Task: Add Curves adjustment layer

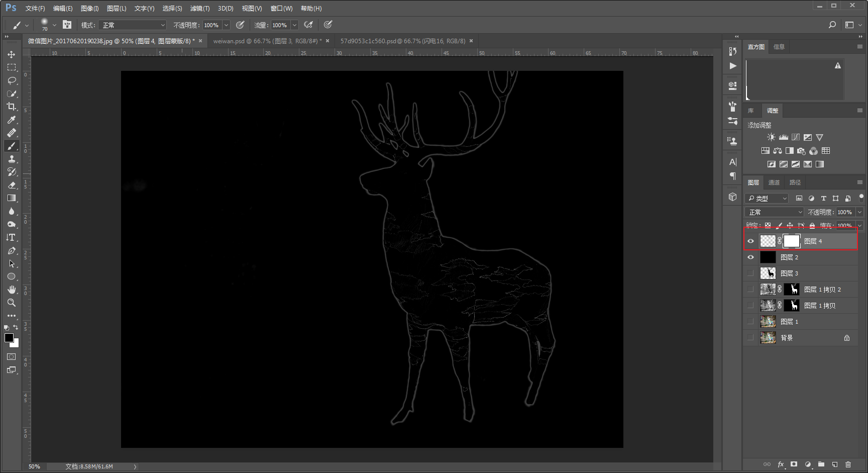Action: click(796, 137)
